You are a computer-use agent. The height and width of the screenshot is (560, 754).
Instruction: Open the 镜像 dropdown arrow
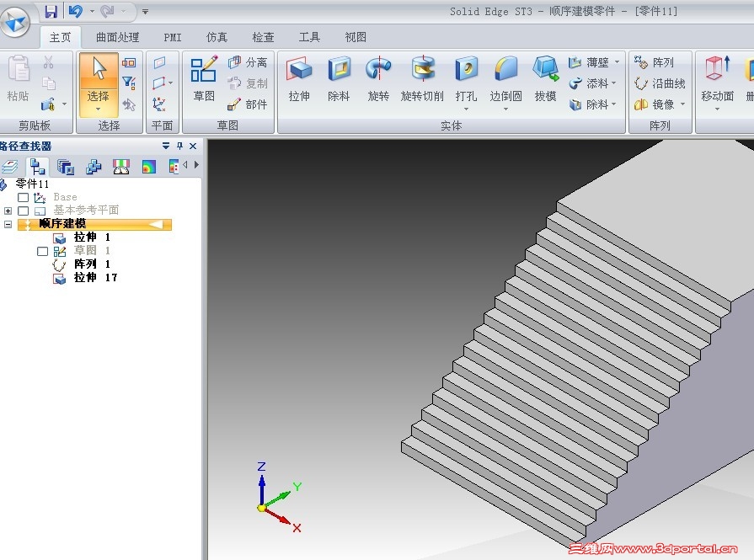[x=682, y=104]
